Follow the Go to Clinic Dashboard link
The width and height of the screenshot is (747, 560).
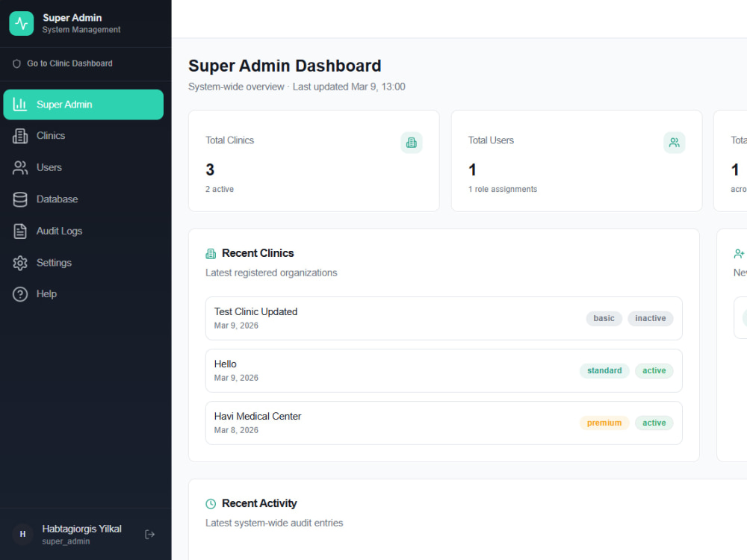coord(69,63)
